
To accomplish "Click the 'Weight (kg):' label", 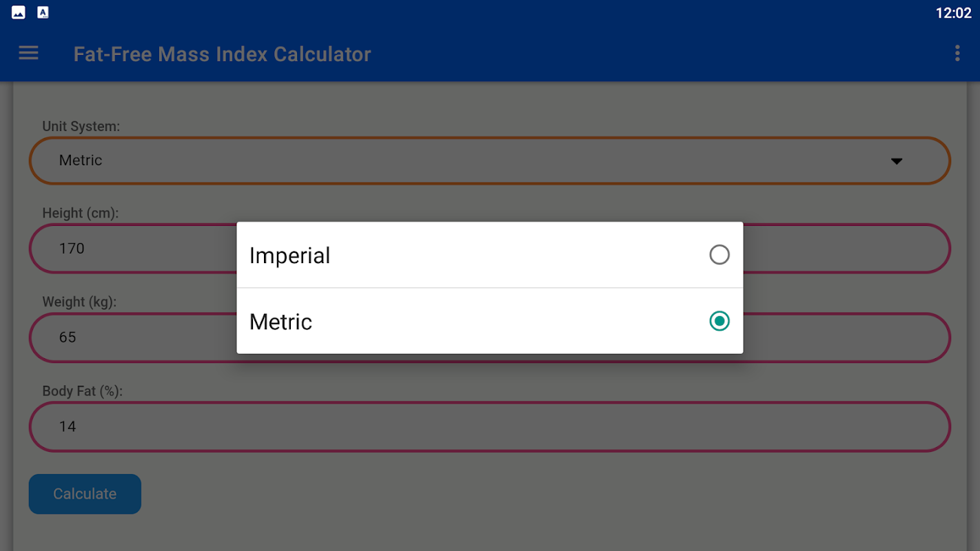I will pos(79,302).
